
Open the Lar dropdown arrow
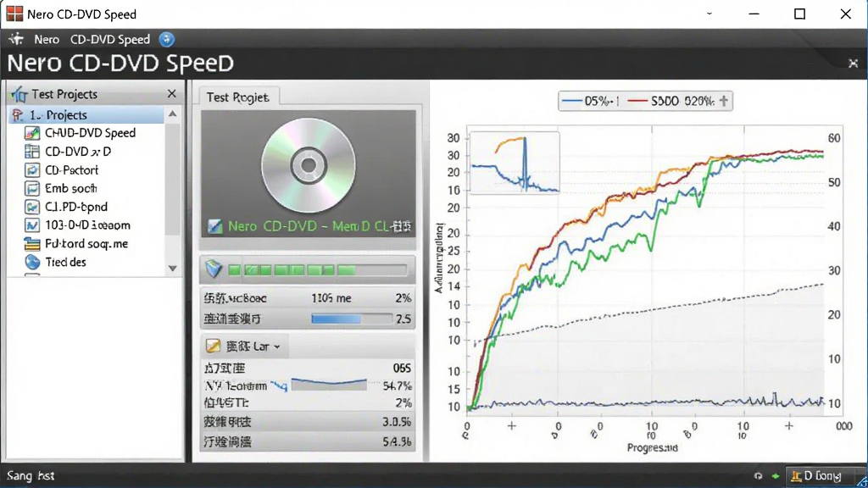(277, 347)
